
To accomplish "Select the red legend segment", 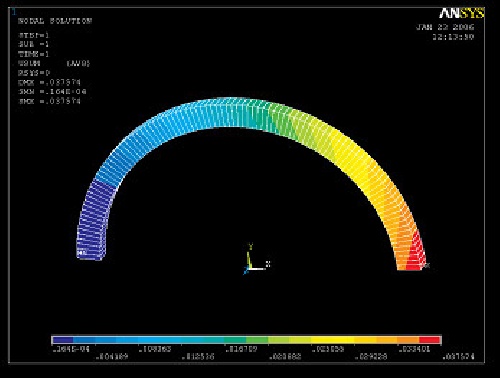I will click(430, 340).
